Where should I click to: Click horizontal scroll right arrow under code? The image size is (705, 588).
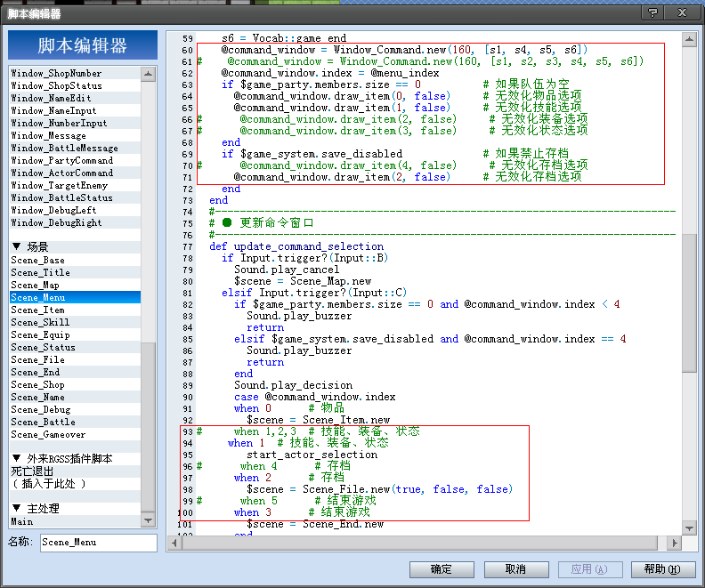[x=674, y=544]
